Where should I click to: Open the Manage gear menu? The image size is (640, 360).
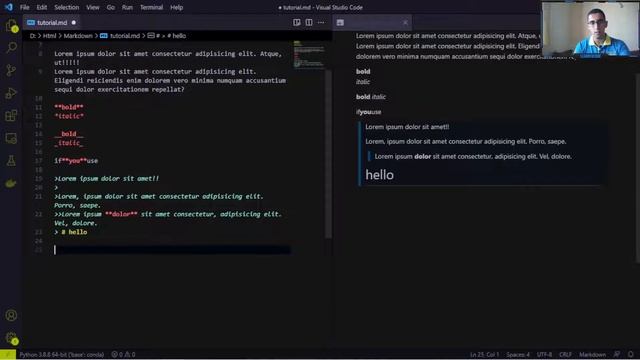(11, 338)
